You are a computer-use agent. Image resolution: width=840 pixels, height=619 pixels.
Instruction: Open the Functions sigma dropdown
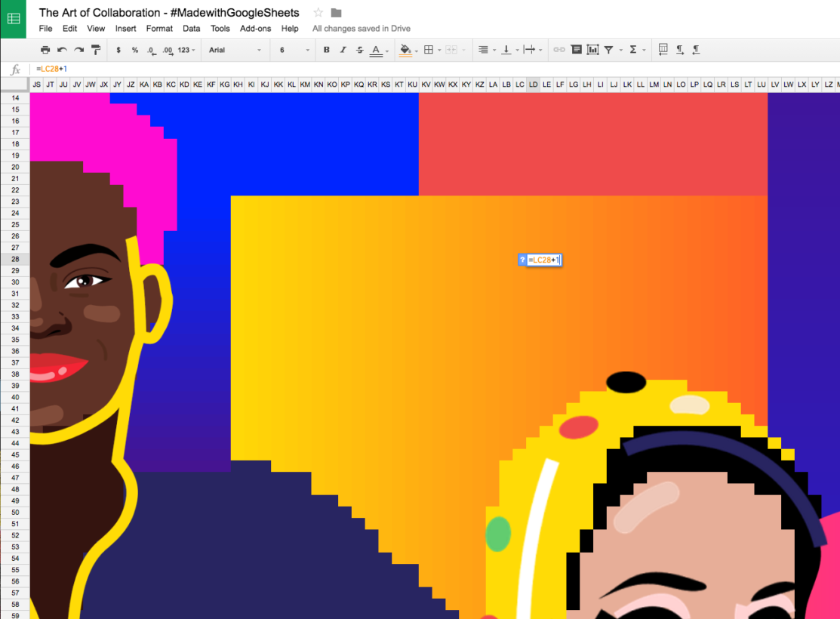tap(637, 50)
